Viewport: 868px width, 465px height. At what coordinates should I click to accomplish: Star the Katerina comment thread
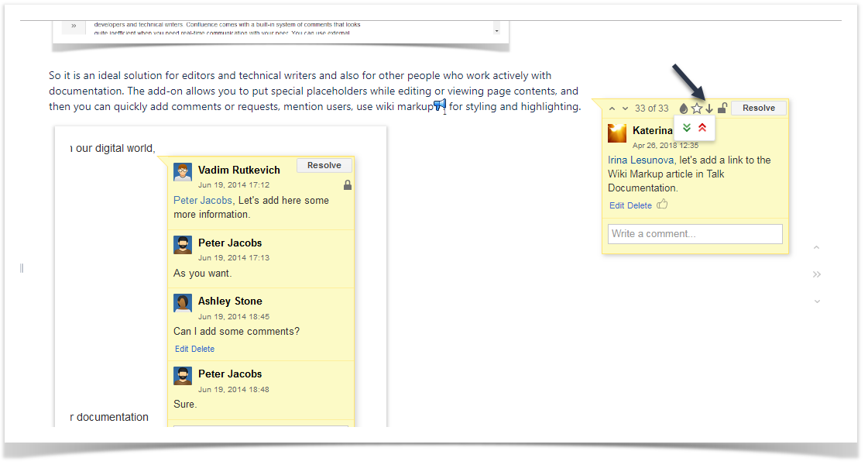pos(696,108)
